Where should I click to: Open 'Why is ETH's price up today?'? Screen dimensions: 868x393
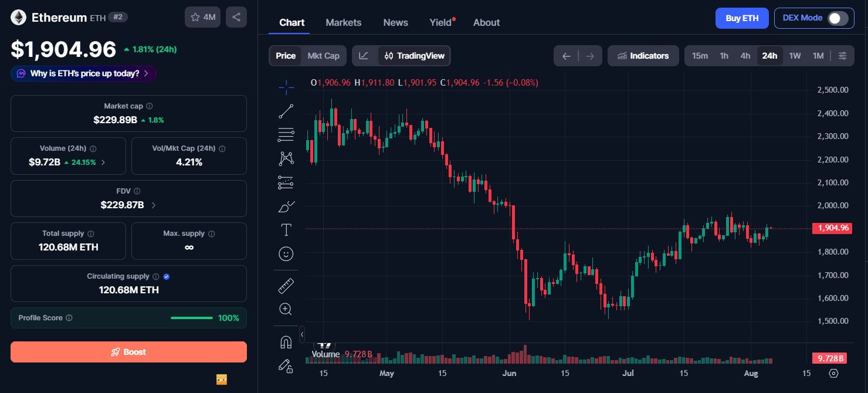pyautogui.click(x=83, y=73)
